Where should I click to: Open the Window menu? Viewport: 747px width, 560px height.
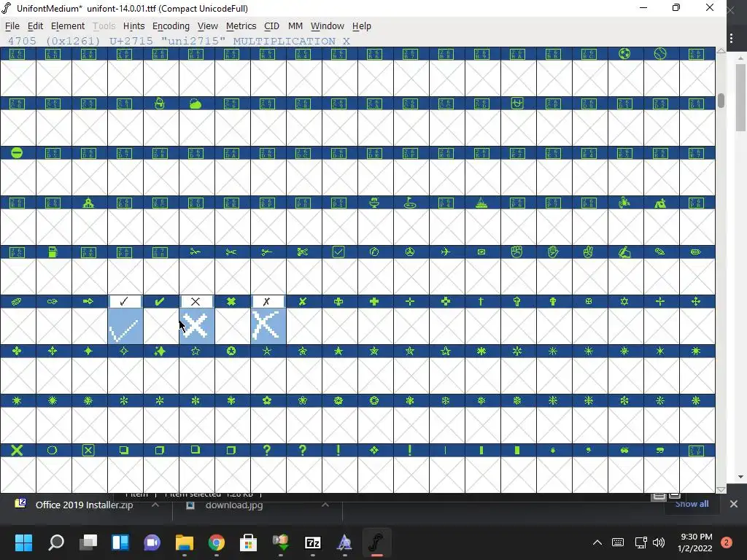coord(328,26)
